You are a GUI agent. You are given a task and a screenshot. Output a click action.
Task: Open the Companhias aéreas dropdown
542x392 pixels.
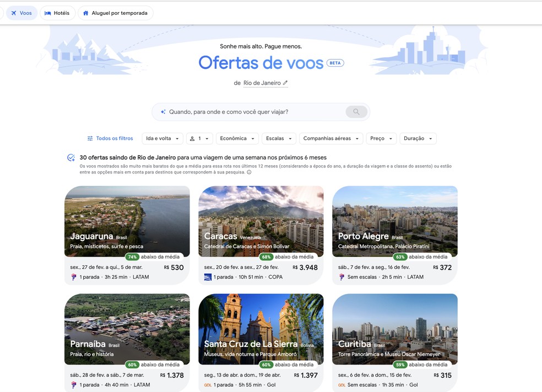click(331, 138)
